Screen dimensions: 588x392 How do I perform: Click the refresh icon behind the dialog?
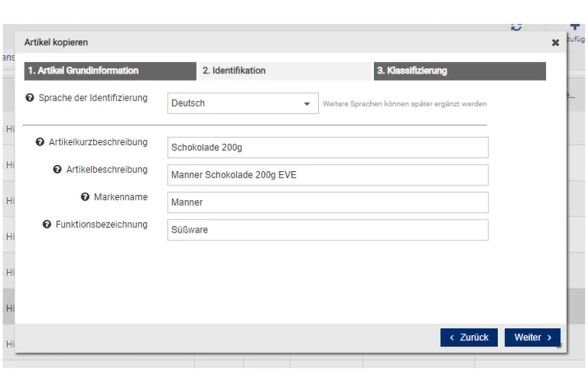tap(517, 27)
